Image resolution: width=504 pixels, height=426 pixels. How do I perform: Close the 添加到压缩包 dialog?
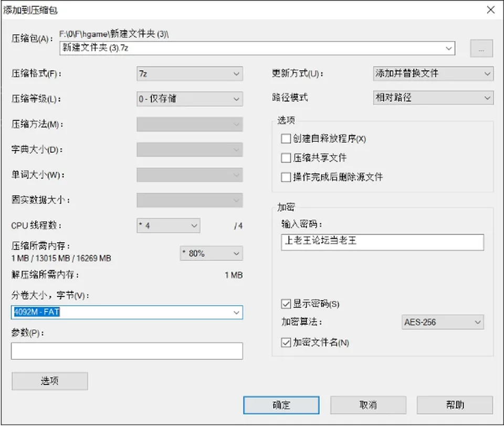tap(491, 10)
